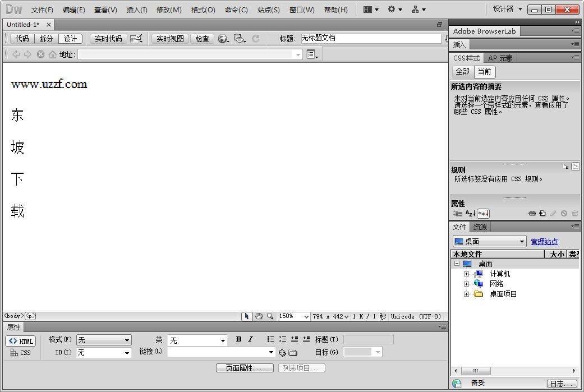Viewport: 584px width, 392px height.
Task: Click the browse for file folder icon
Action: pyautogui.click(x=293, y=353)
